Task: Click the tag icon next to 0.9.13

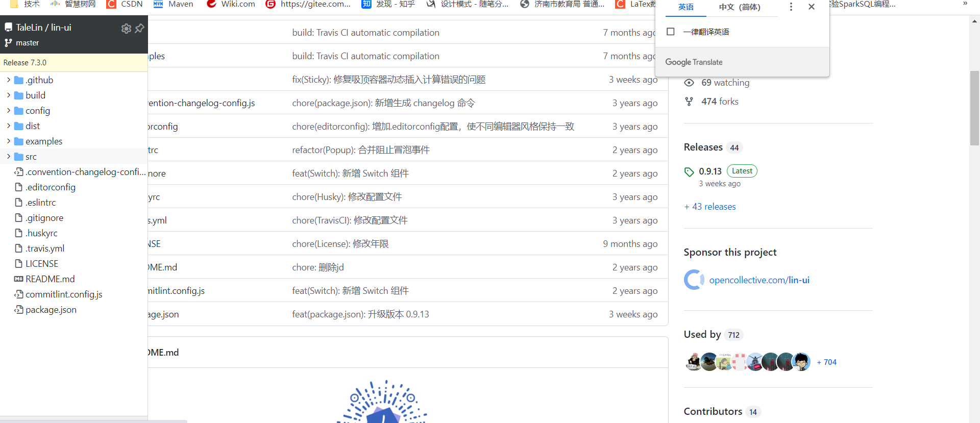Action: click(x=689, y=172)
